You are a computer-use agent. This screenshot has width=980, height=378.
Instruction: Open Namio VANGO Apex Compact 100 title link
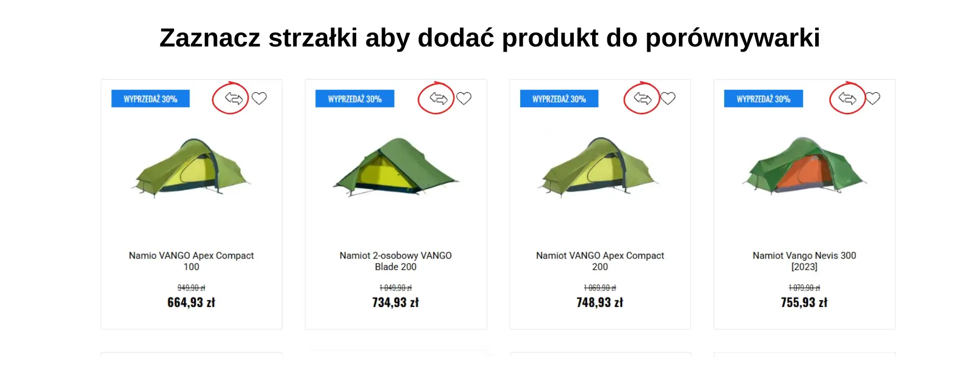[191, 261]
